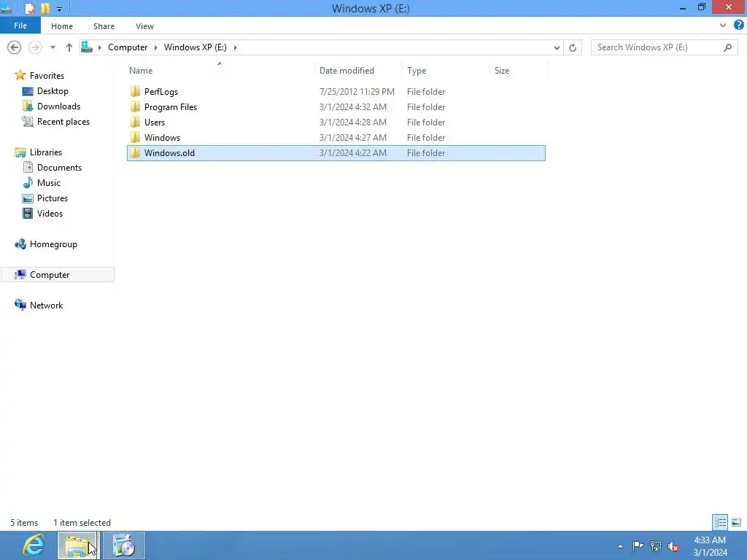Select the Users folder icon
Image resolution: width=747 pixels, height=560 pixels.
135,122
